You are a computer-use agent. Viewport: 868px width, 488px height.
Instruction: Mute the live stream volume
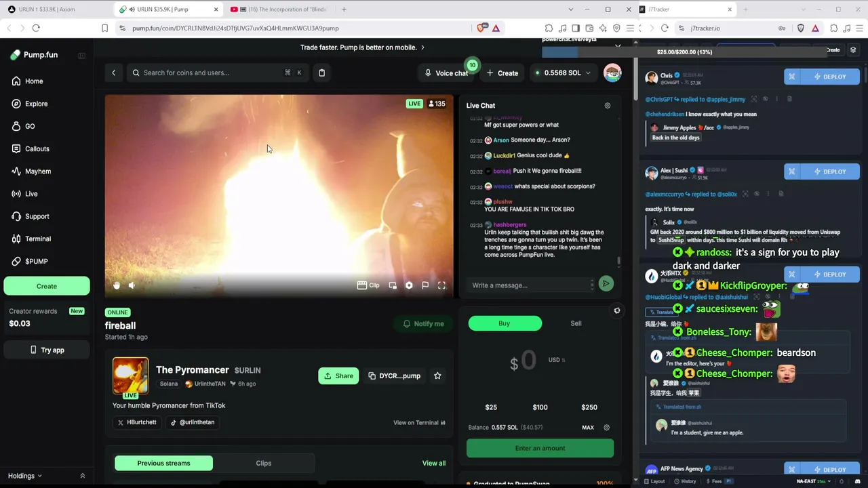[x=132, y=285]
